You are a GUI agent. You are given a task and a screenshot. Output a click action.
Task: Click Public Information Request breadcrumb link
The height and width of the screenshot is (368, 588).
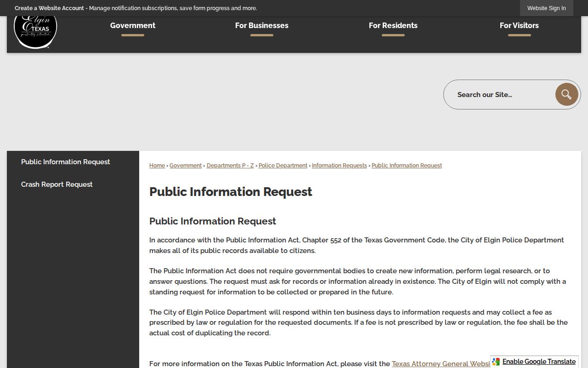[x=407, y=166]
